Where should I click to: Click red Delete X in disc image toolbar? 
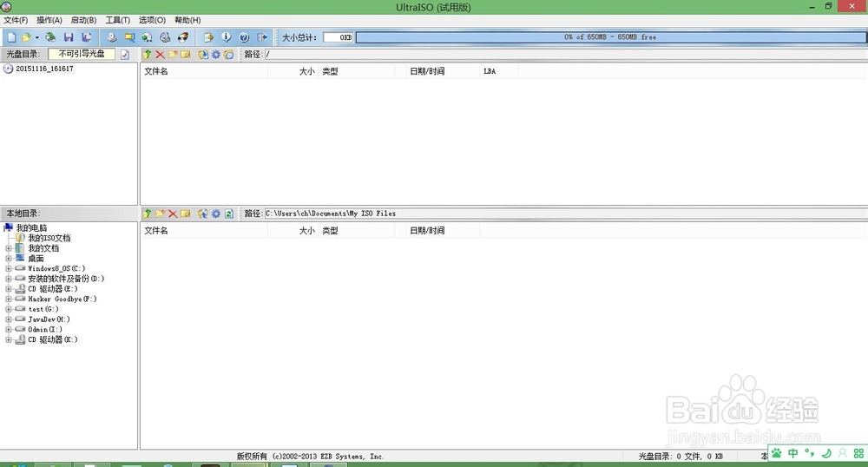point(160,54)
